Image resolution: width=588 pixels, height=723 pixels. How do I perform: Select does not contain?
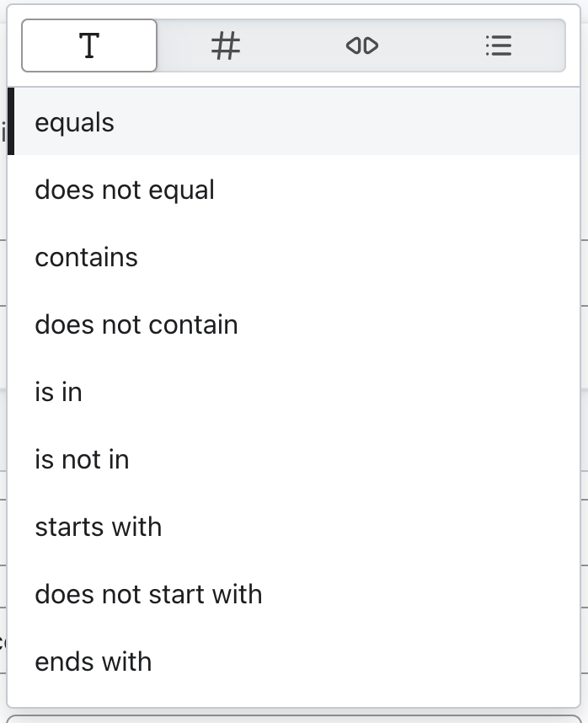pyautogui.click(x=136, y=324)
